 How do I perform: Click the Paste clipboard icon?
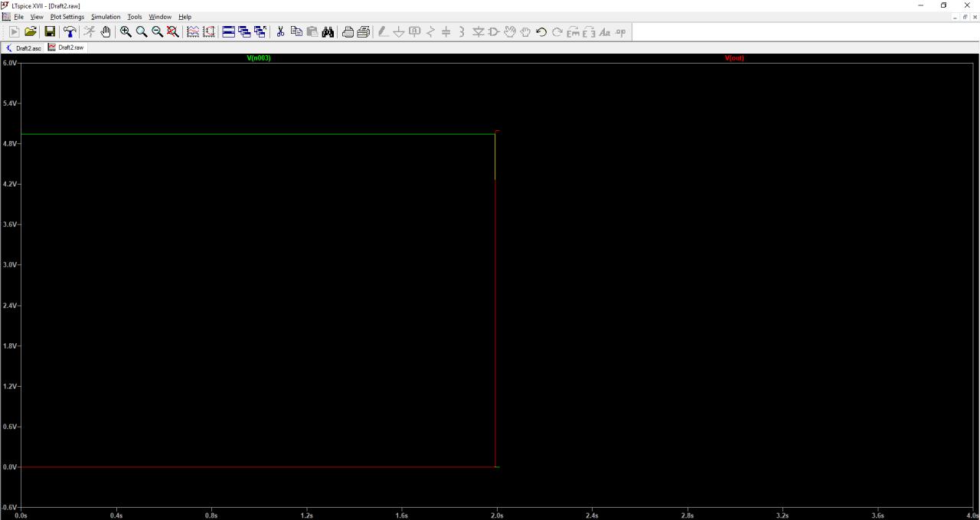pos(312,31)
